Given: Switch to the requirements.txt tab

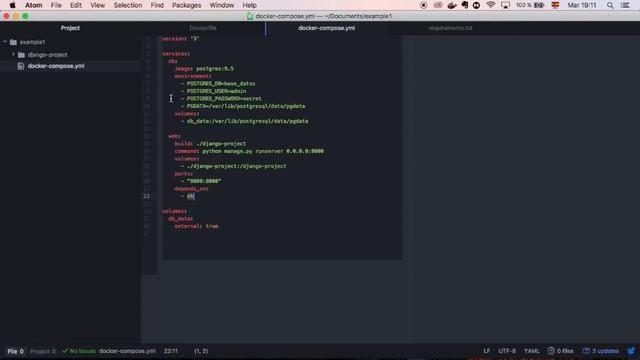Looking at the screenshot, I should 450,28.
